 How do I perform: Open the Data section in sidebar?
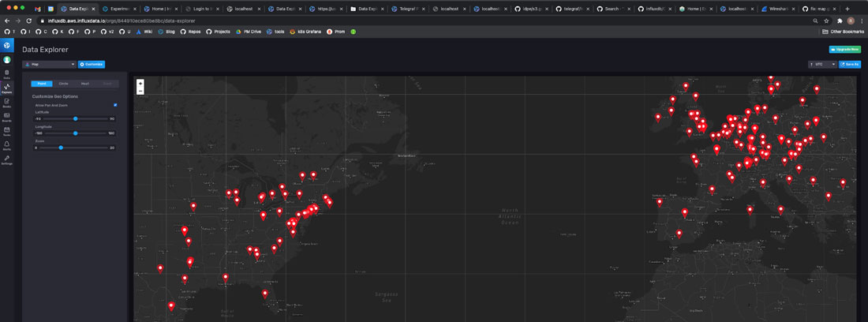click(6, 73)
